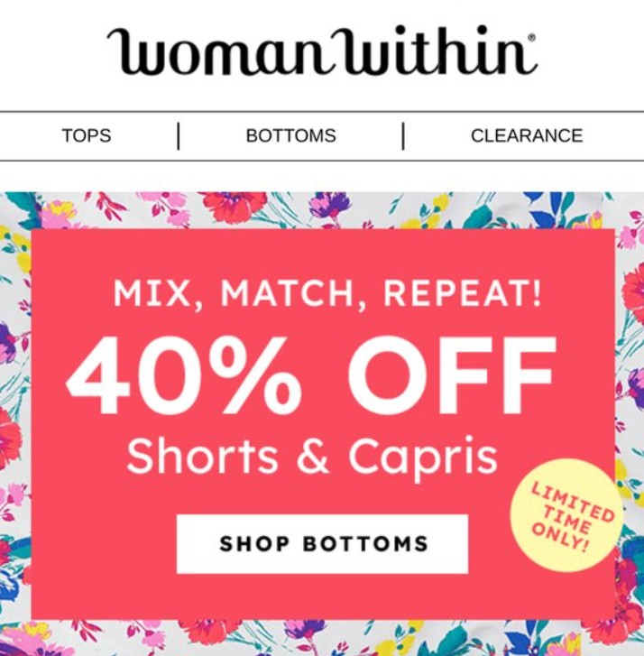
Task: Open the TOPS category link
Action: tap(87, 135)
